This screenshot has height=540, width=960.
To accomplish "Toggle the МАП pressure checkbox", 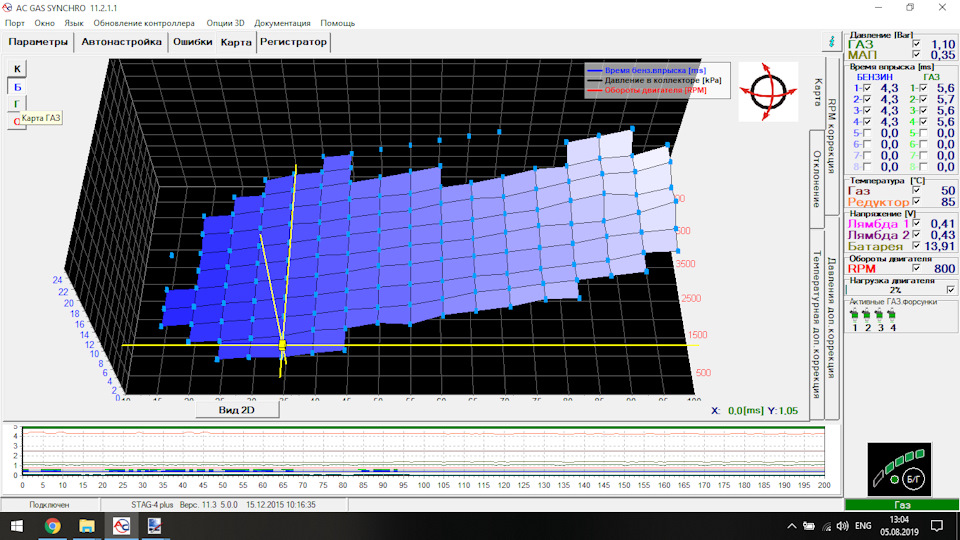I will 916,54.
